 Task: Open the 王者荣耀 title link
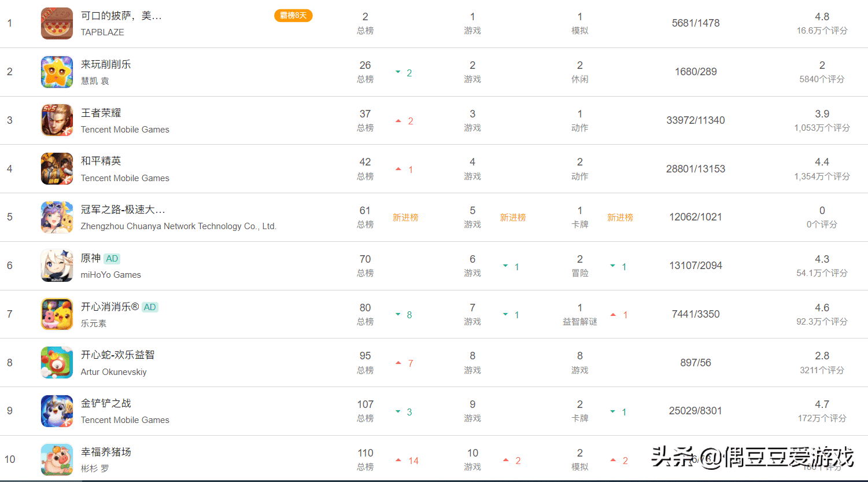101,113
